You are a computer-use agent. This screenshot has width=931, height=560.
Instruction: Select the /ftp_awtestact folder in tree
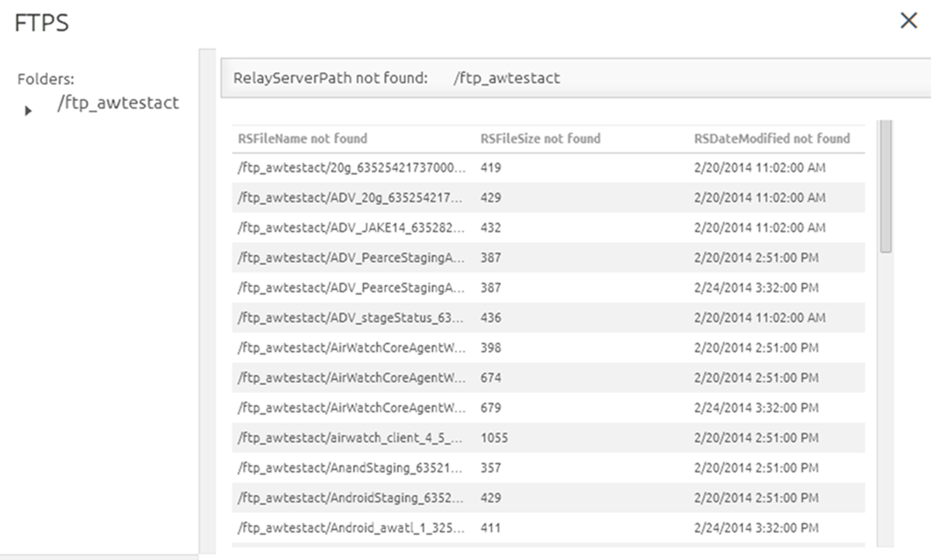click(118, 103)
